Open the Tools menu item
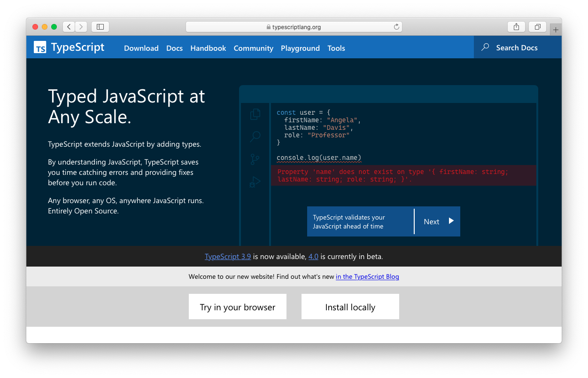 coord(336,48)
